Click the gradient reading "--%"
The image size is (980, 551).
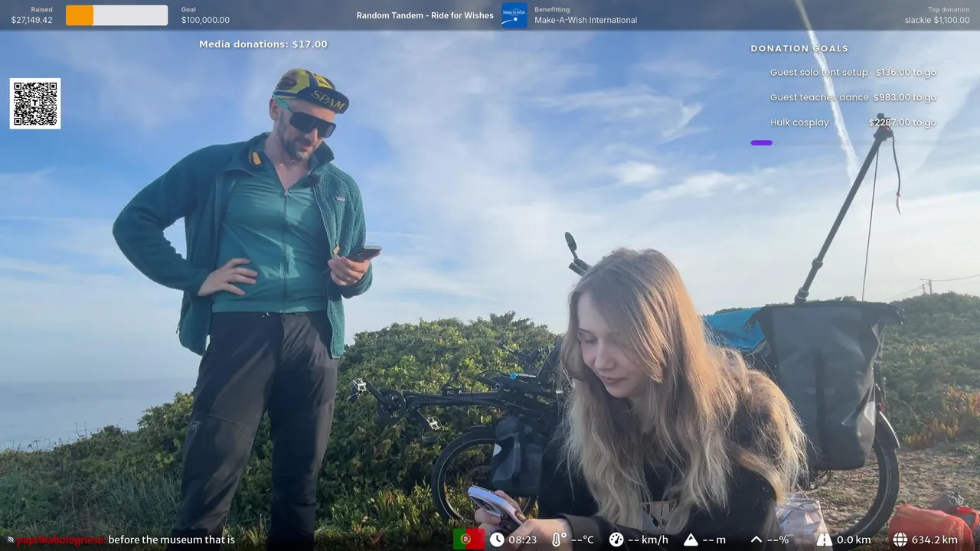point(778,540)
